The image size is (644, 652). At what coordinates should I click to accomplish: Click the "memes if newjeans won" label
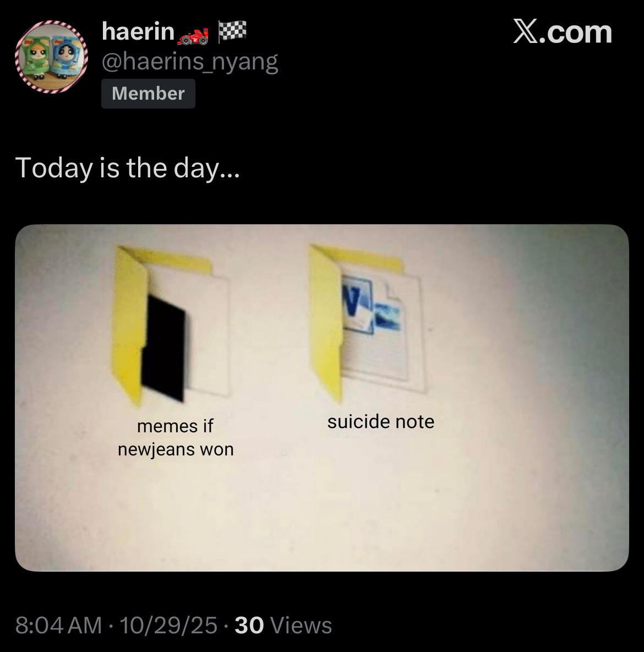(x=176, y=437)
